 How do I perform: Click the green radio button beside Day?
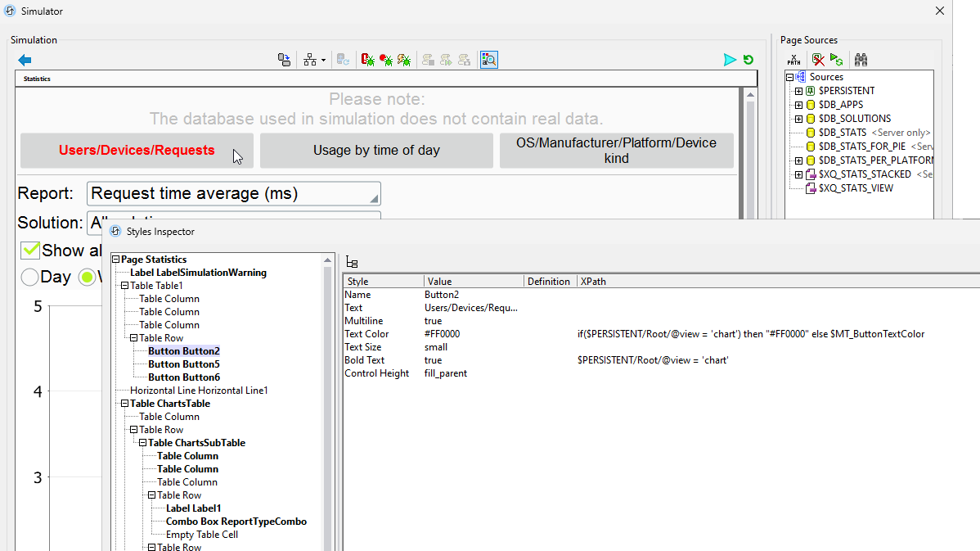point(85,277)
